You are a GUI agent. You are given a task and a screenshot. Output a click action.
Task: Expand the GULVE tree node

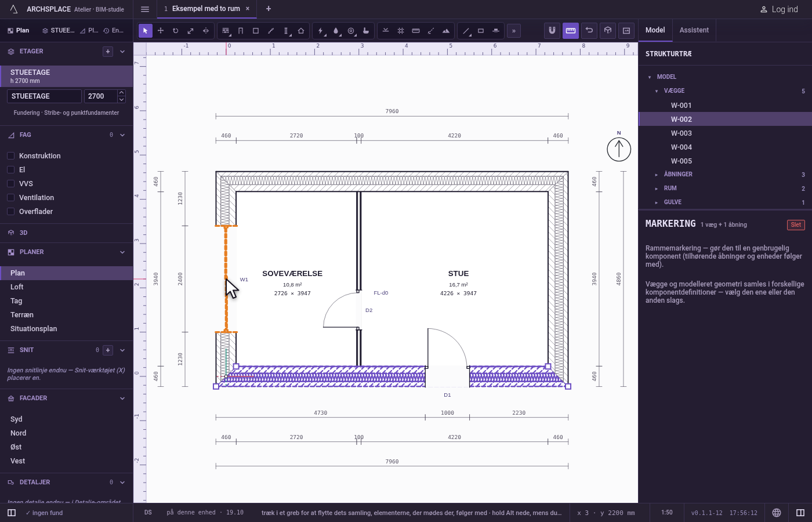point(657,202)
